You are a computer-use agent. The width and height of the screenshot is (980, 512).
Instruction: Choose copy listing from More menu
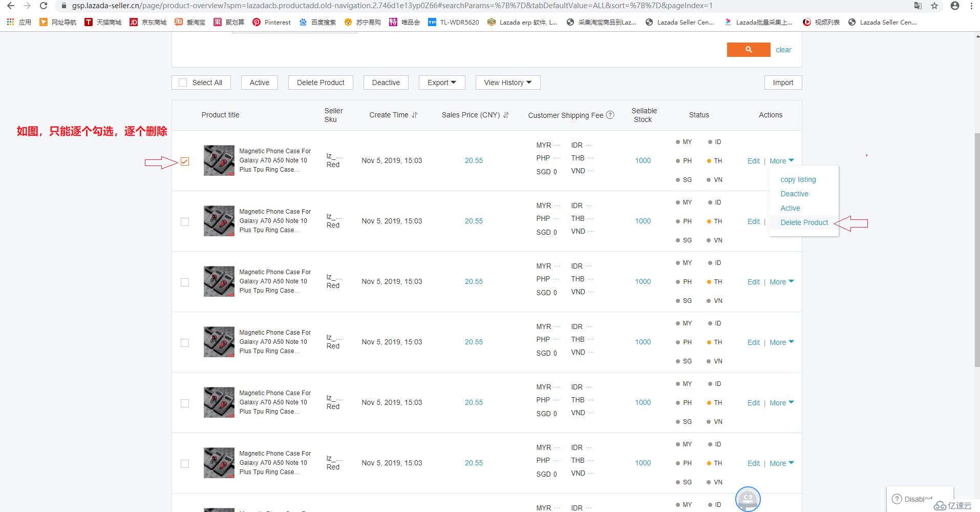[x=798, y=179]
